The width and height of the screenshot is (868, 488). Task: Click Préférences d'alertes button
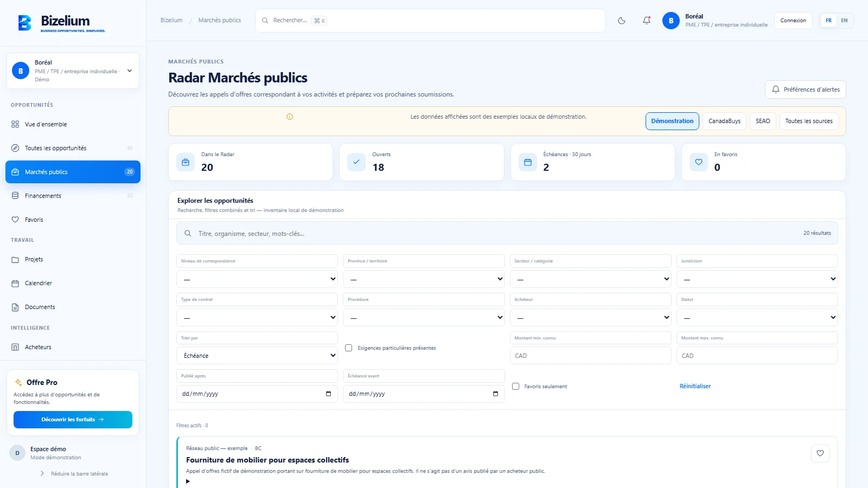806,89
